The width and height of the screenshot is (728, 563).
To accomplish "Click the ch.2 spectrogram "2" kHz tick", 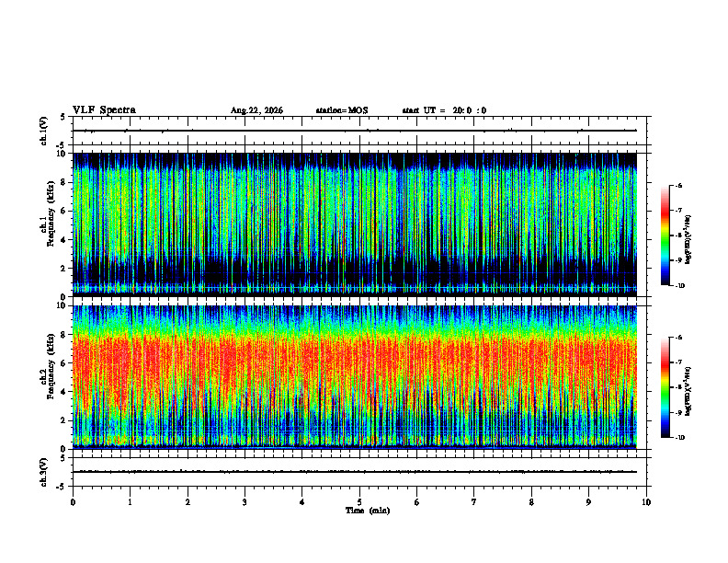I will [x=64, y=420].
